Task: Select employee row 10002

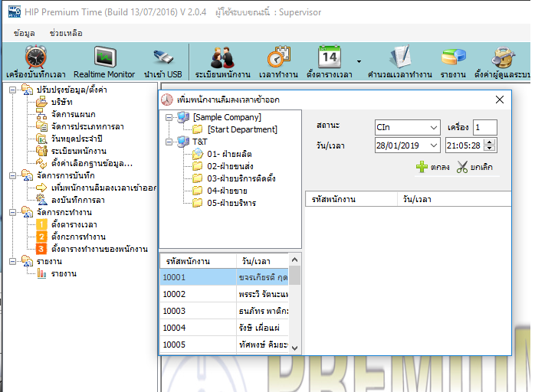Action: 224,294
